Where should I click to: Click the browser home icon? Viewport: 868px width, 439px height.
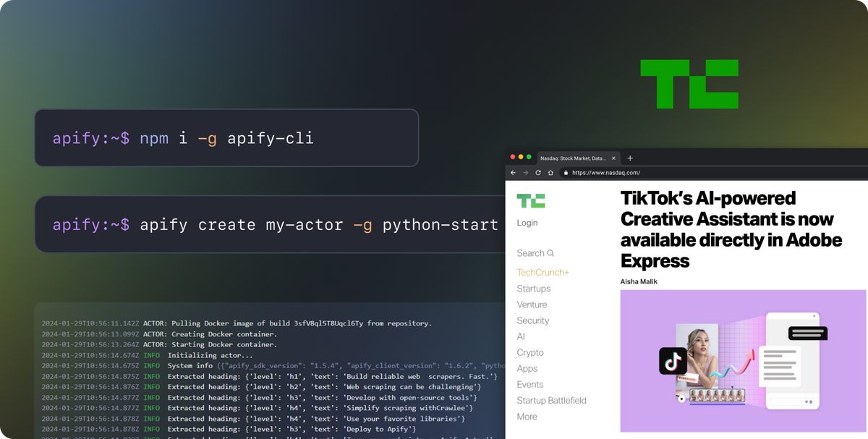(550, 172)
